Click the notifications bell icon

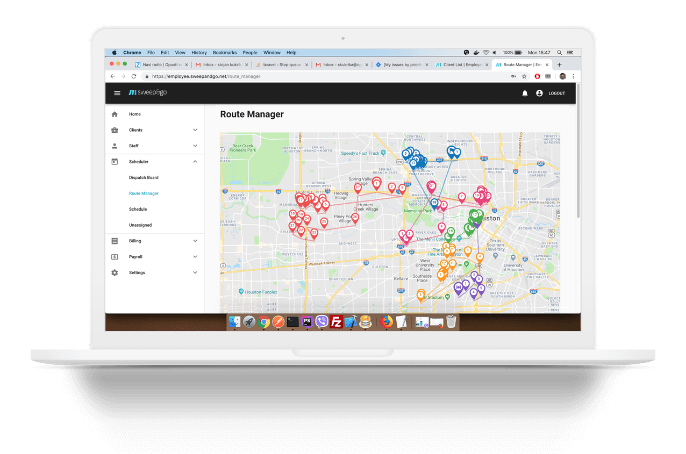[524, 93]
